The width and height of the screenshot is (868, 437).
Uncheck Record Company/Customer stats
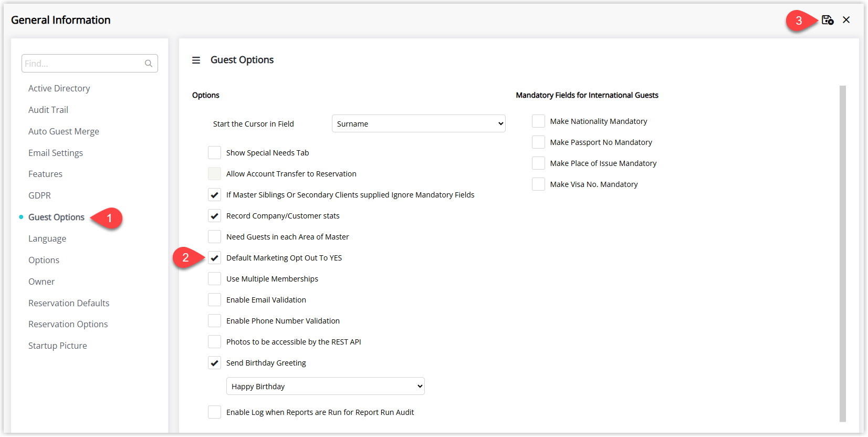[214, 216]
